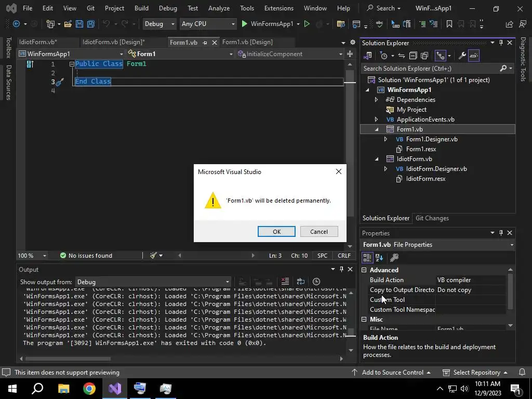The width and height of the screenshot is (532, 399).
Task: Select the My Project item
Action: 411,109
